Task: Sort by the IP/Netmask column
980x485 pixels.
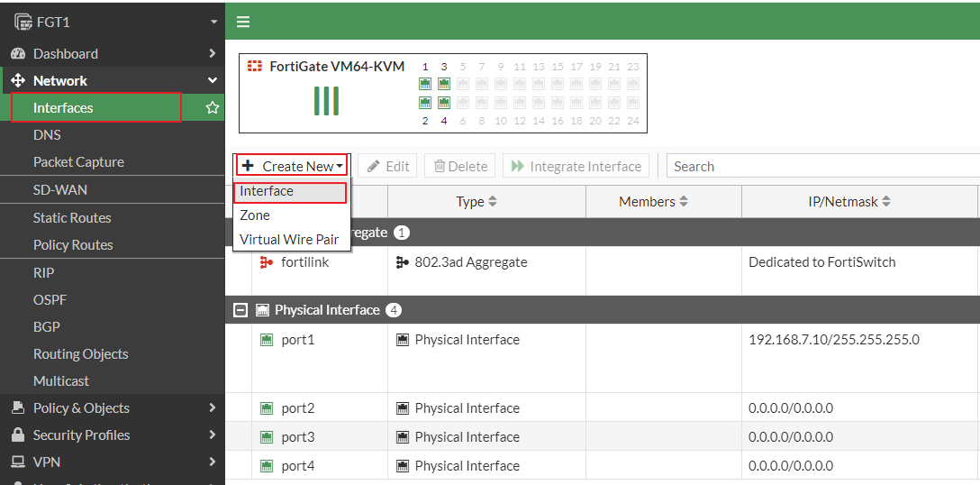Action: pos(849,202)
